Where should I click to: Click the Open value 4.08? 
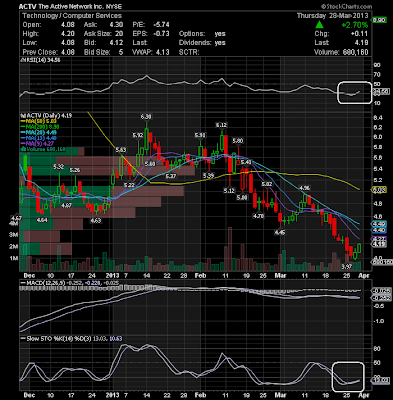(x=68, y=25)
